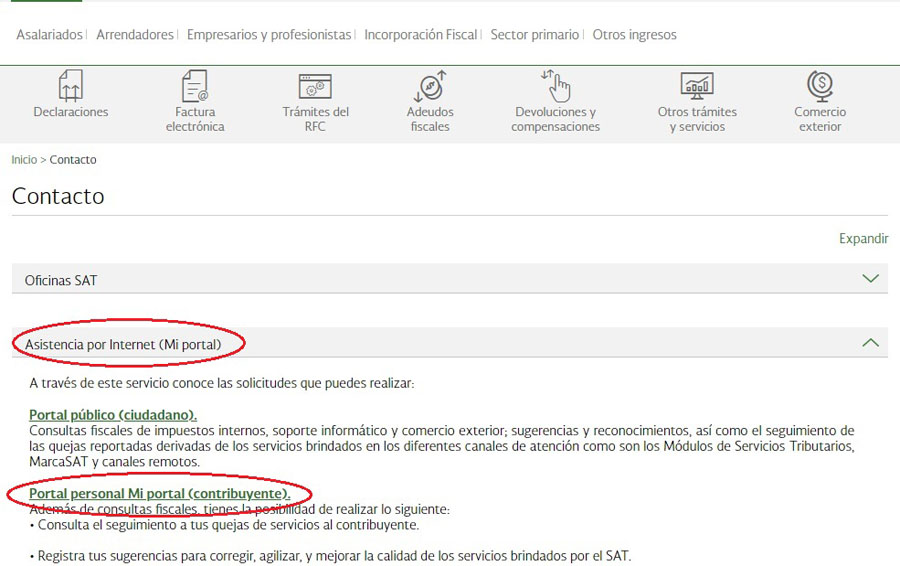Click the Otros trámites y servicios chart icon

(697, 86)
